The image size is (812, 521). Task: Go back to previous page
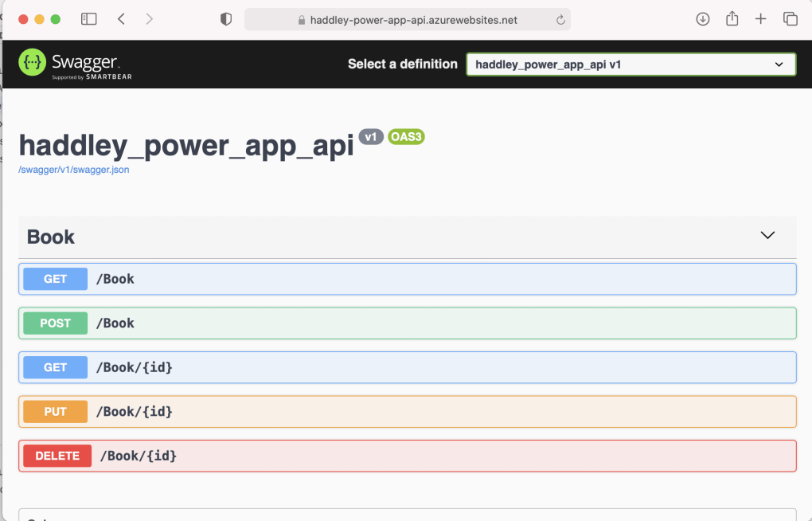coord(121,19)
